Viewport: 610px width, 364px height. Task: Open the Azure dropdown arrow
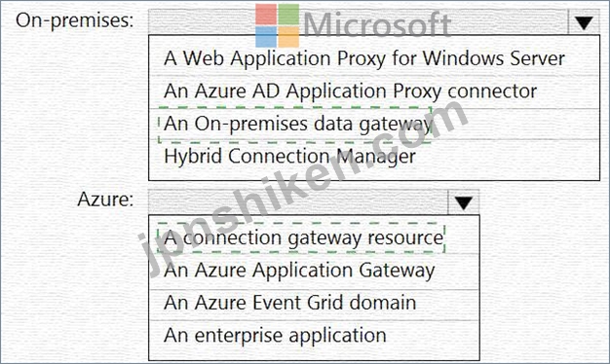coord(463,202)
